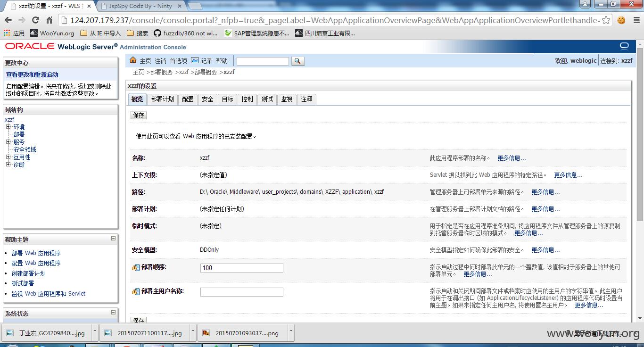This screenshot has height=347, width=644.
Task: Expand 互用性 tree node
Action: pyautogui.click(x=8, y=157)
